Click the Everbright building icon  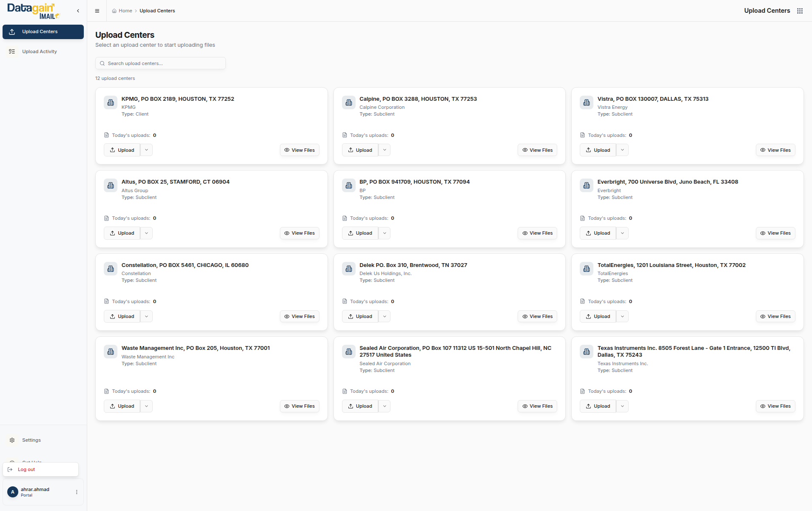click(587, 185)
